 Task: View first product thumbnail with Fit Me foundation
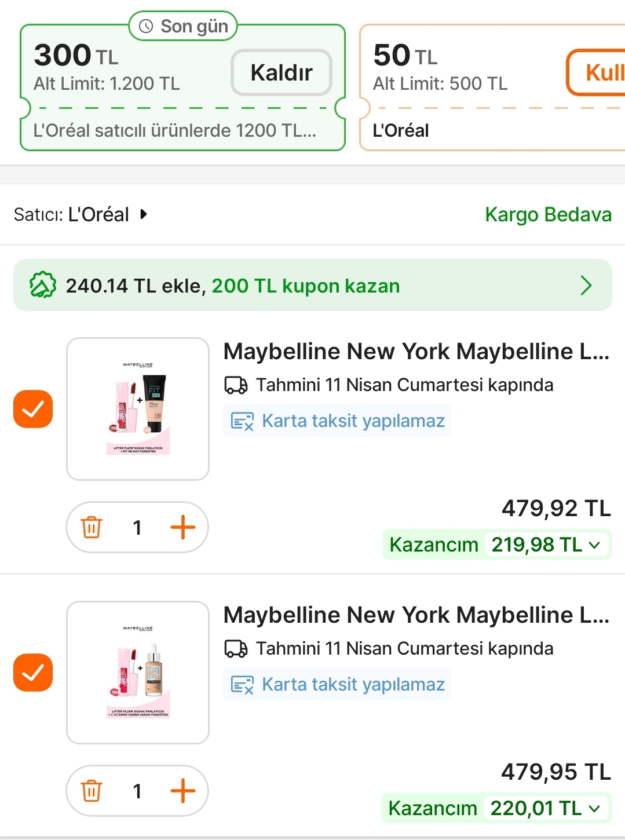(x=138, y=409)
